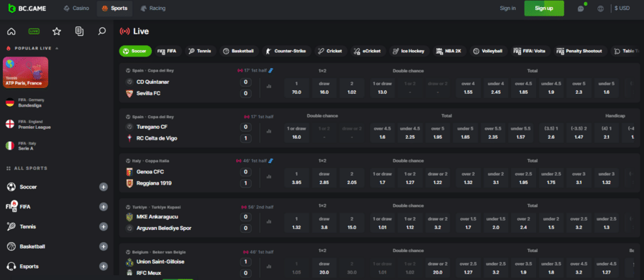Show stats chart for CD Quintanar match
This screenshot has height=280, width=644.
(x=270, y=87)
